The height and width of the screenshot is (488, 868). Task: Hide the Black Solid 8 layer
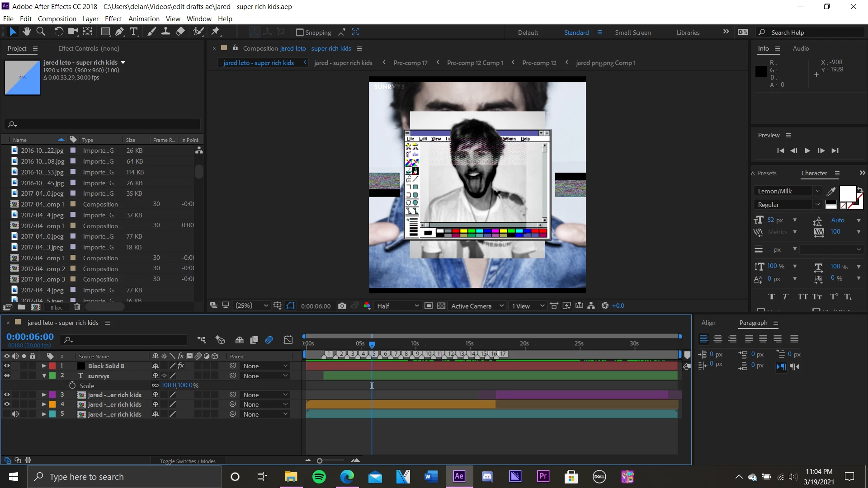[x=7, y=366]
